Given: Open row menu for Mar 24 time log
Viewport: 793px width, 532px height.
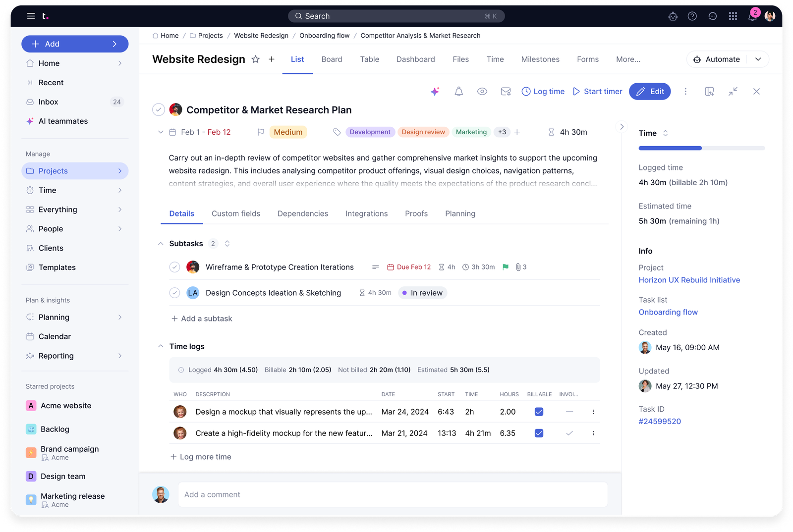Looking at the screenshot, I should tap(593, 412).
